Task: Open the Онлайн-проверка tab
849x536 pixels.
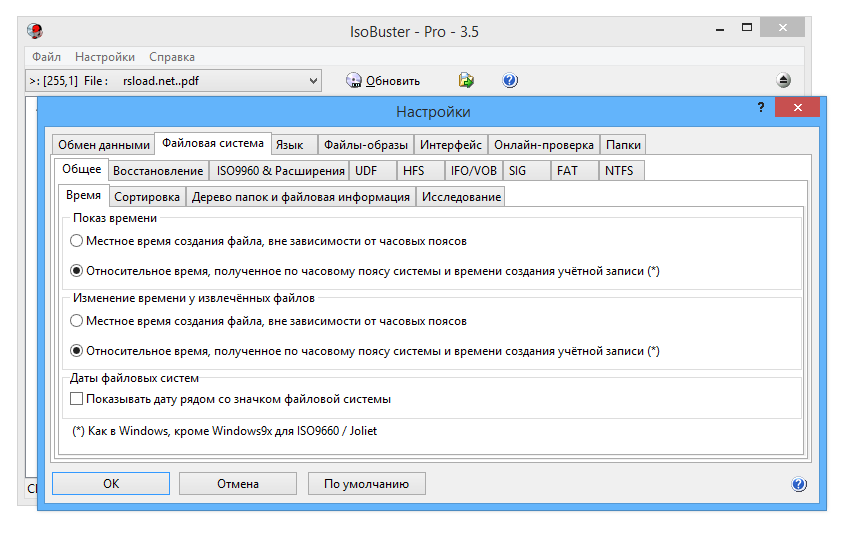Action: click(544, 145)
